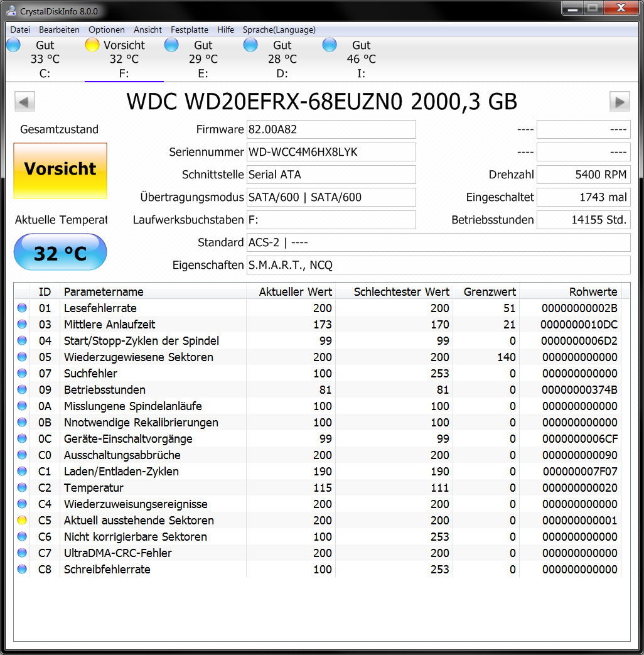Click the disk model title WDC WD20EFRX-68EUZN0
Screen dimensions: 644x655
tap(321, 102)
